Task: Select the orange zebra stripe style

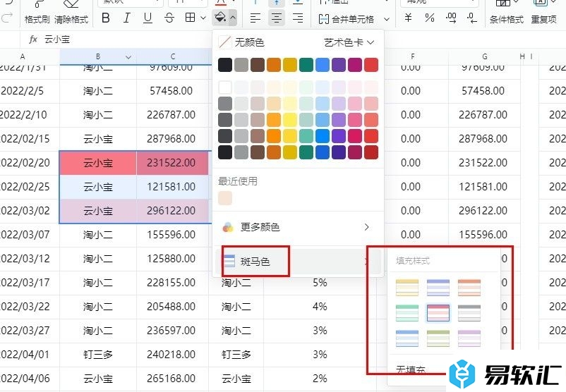Action: [x=469, y=288]
